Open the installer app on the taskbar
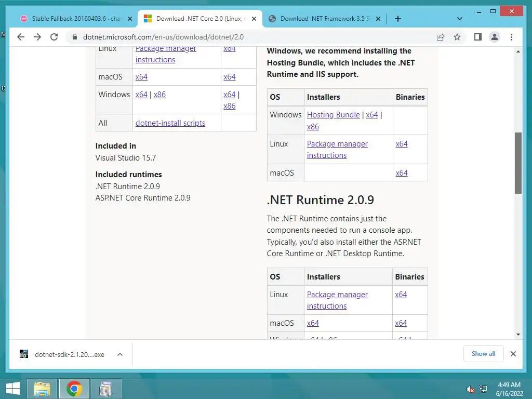The height and width of the screenshot is (399, 532). coord(106,389)
